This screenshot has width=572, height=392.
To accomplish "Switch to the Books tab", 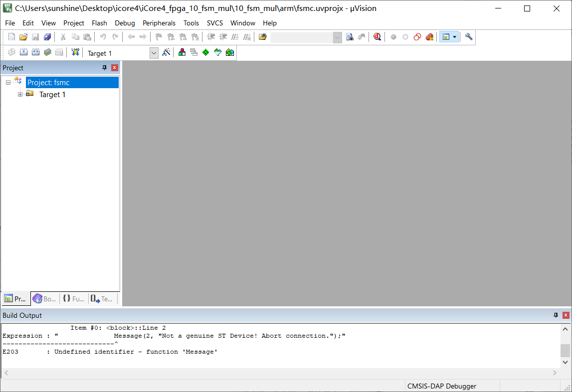I will point(44,299).
